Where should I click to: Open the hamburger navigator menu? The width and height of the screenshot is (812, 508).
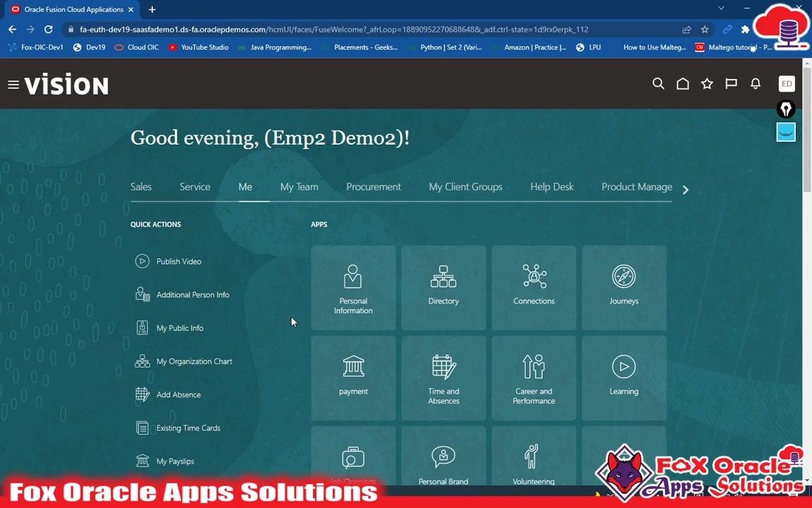tap(13, 85)
